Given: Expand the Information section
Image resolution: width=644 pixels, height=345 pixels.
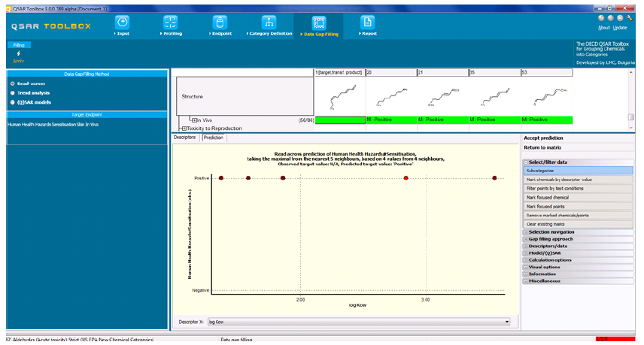Looking at the screenshot, I should coord(526,274).
